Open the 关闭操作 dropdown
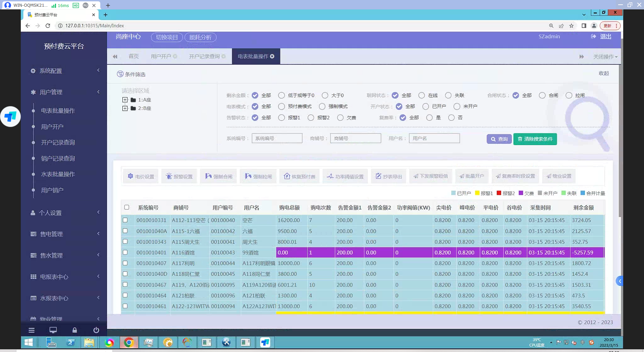This screenshot has height=352, width=644. 605,57
